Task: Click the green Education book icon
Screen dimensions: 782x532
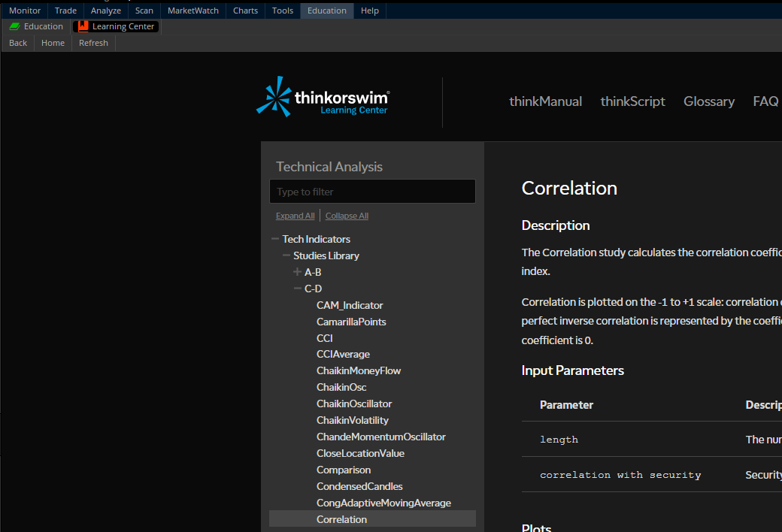Action: (14, 26)
